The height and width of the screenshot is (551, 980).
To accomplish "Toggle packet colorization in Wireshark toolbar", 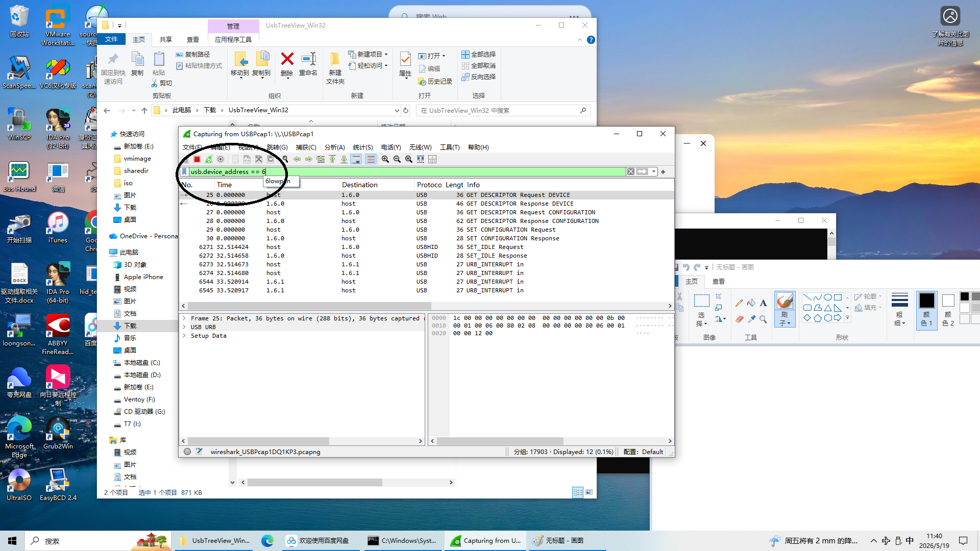I will point(371,159).
